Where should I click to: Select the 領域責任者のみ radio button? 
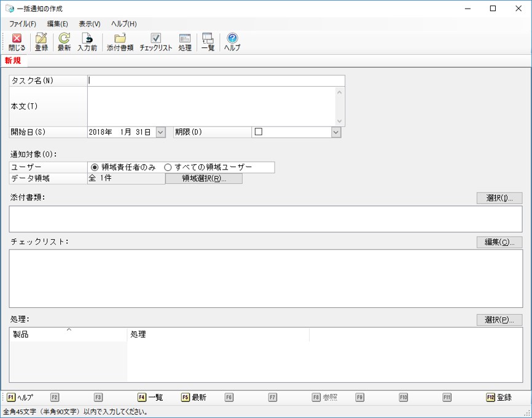95,167
